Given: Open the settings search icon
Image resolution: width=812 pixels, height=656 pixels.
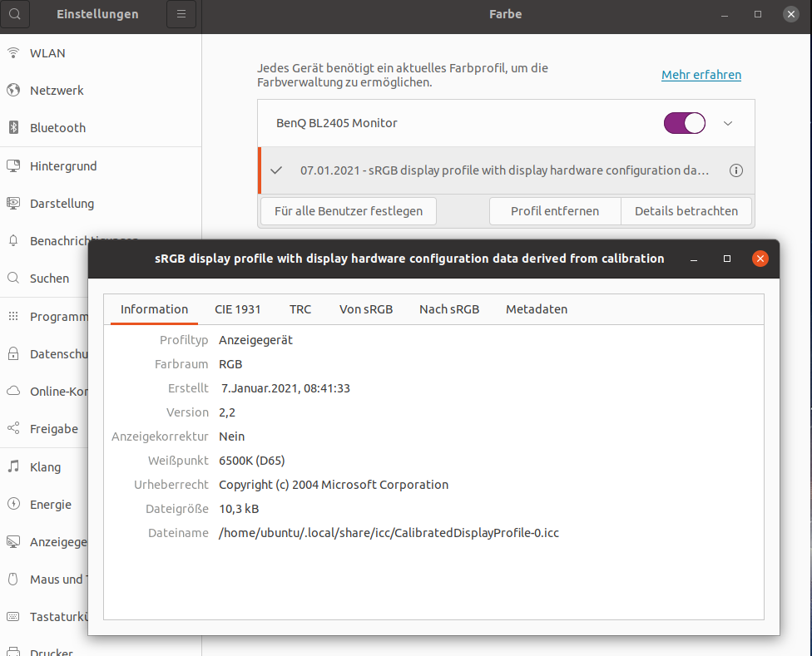Looking at the screenshot, I should coord(15,14).
